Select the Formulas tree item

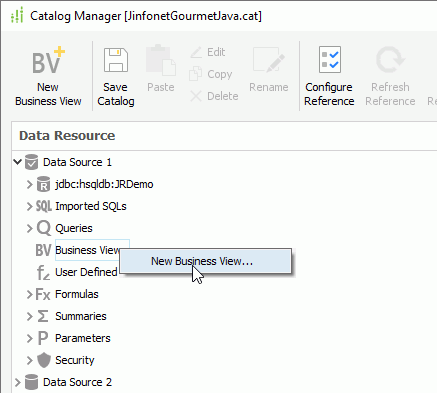click(77, 294)
